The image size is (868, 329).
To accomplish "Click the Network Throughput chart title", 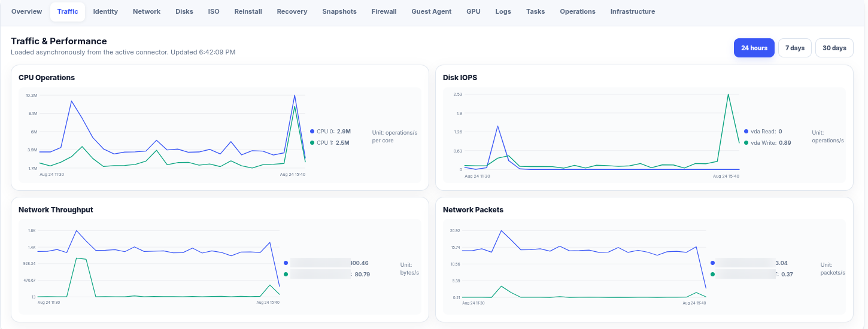I will tap(56, 210).
